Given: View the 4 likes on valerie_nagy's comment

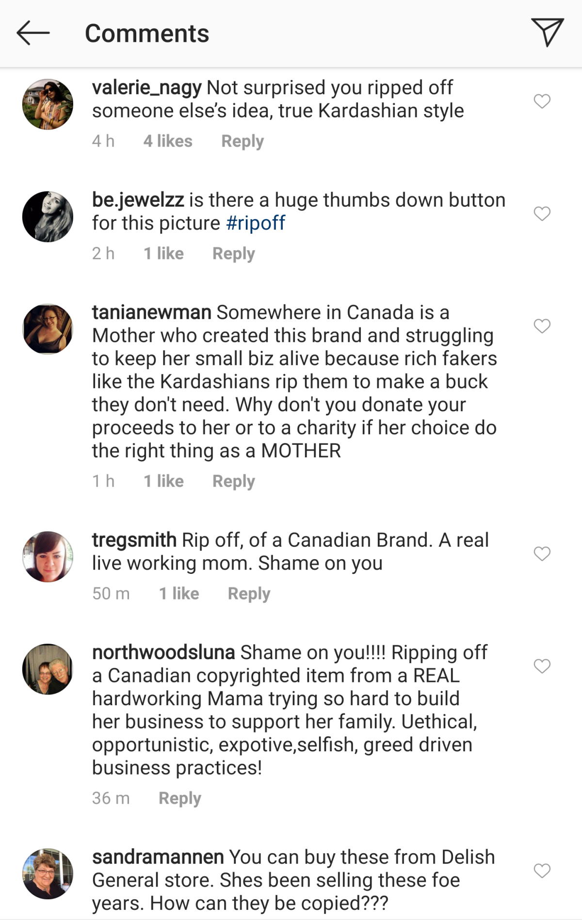Looking at the screenshot, I should point(167,141).
